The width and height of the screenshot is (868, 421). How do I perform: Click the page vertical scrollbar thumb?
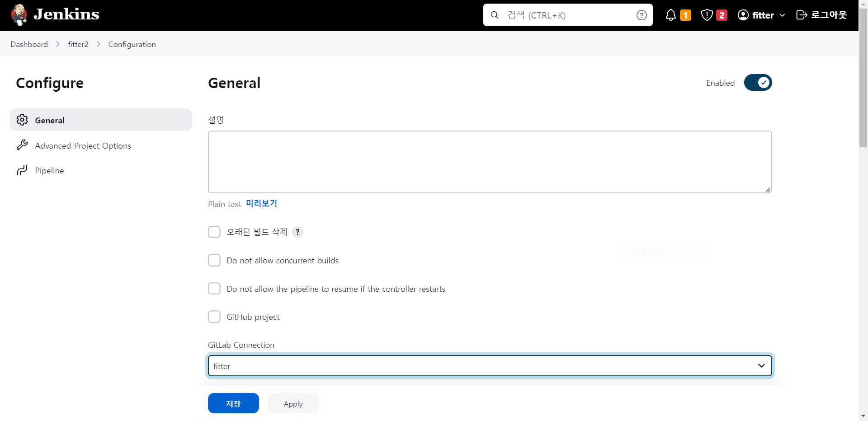point(863,77)
